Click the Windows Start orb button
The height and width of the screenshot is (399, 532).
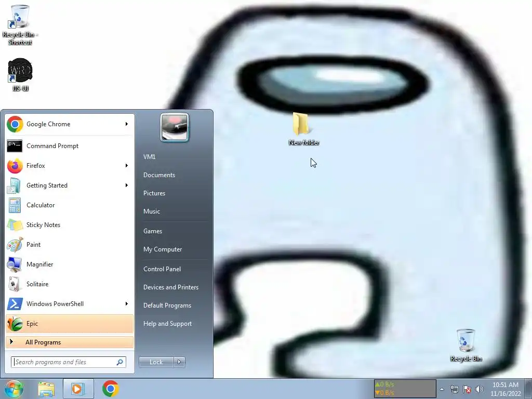[x=14, y=389]
